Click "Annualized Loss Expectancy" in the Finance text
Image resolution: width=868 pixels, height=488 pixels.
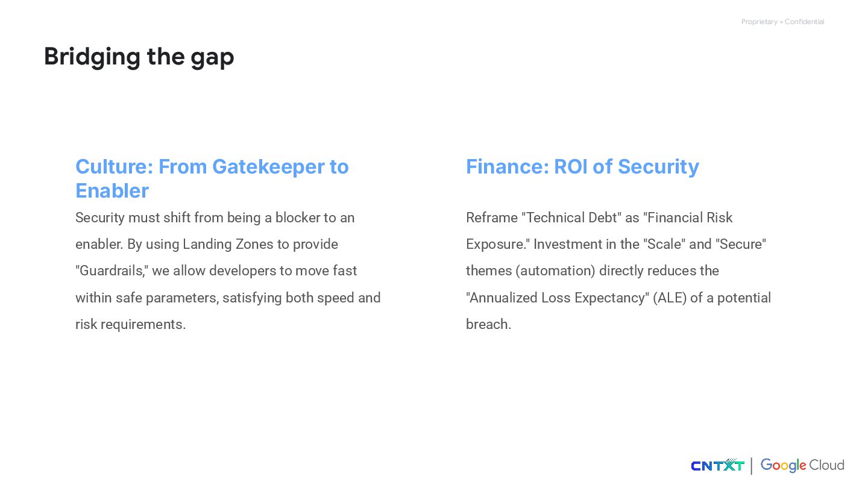(557, 298)
